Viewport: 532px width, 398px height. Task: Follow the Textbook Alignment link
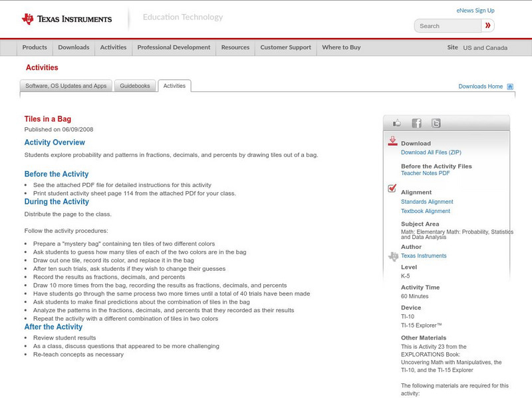point(426,211)
